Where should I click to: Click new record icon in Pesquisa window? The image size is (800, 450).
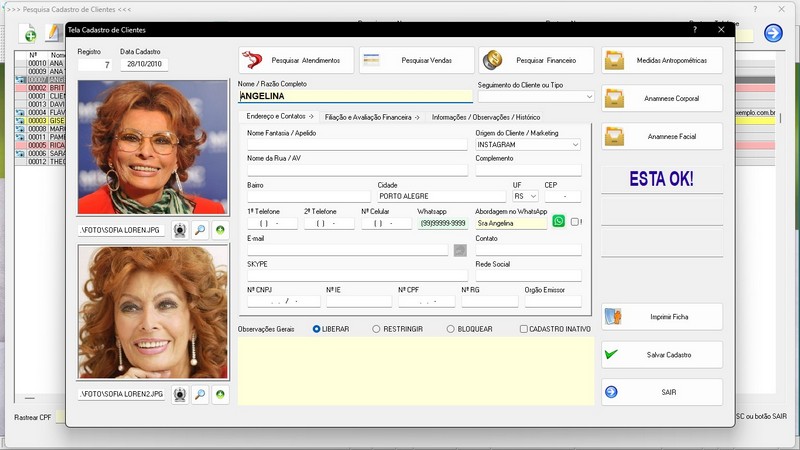(29, 34)
